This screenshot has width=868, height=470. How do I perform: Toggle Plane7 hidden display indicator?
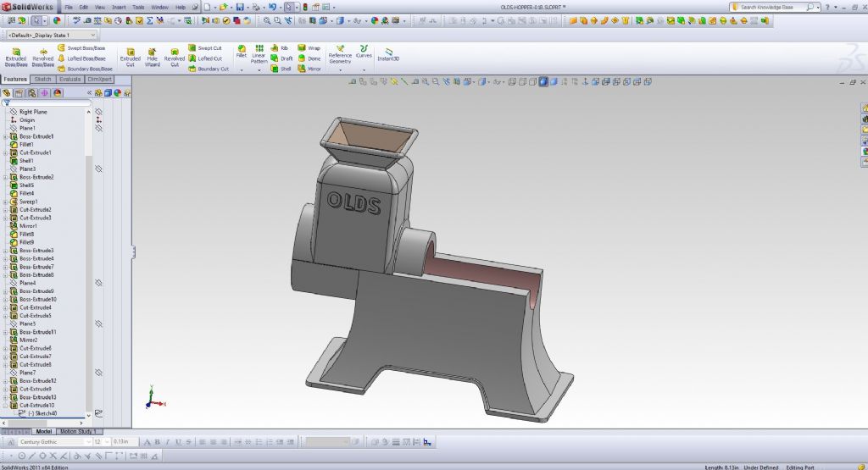pyautogui.click(x=98, y=373)
